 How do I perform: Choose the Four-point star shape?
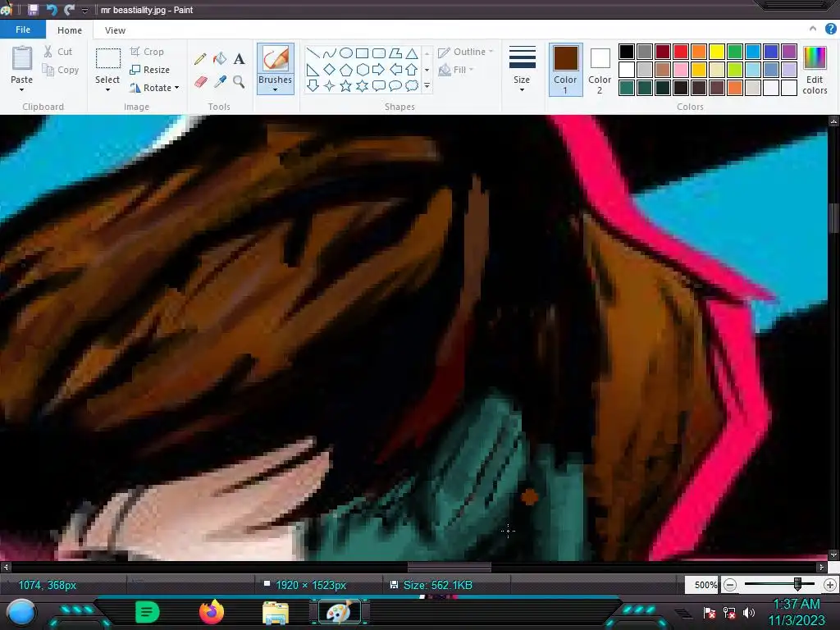point(330,85)
